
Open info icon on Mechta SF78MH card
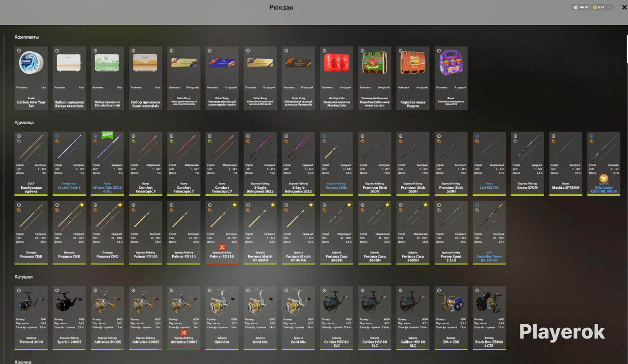coord(553,136)
